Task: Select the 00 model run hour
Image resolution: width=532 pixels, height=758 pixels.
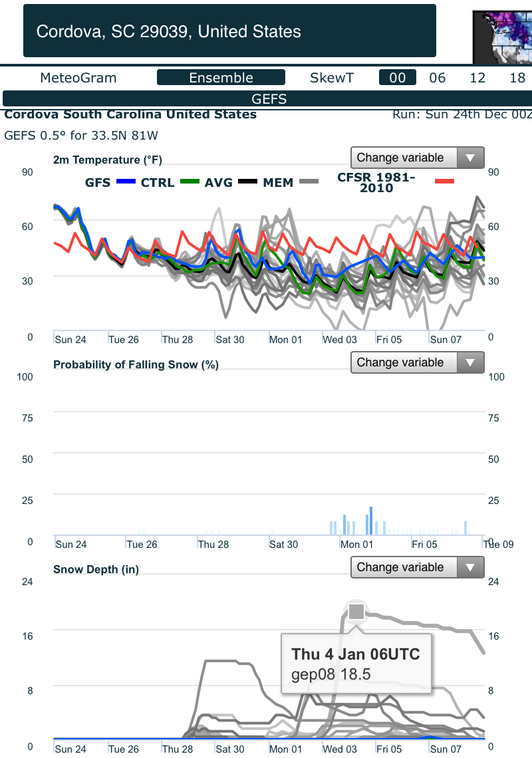Action: (398, 77)
